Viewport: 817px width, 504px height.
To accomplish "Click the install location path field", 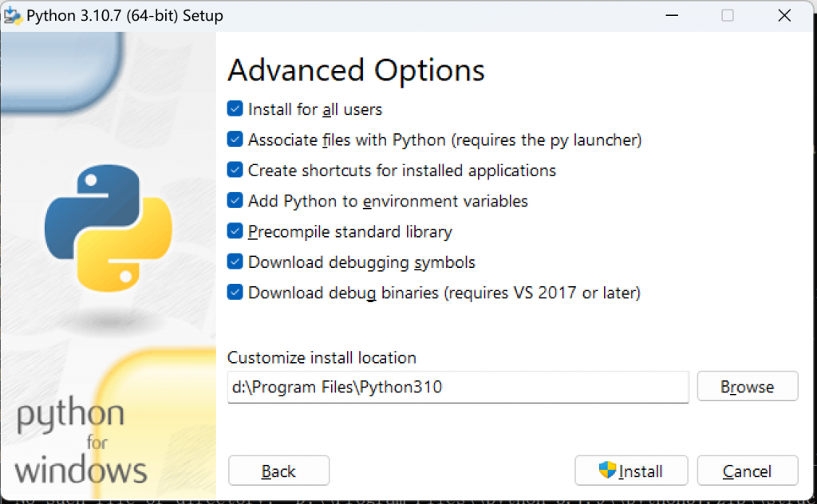I will [458, 388].
